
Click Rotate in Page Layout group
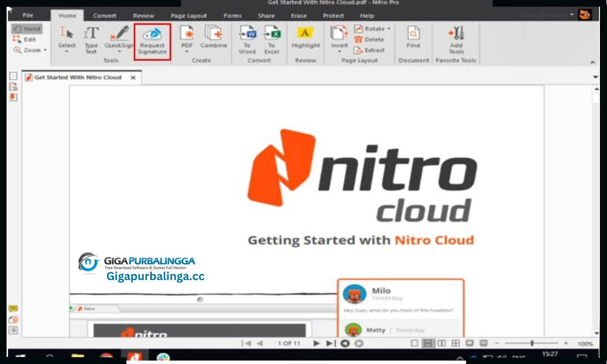coord(369,29)
